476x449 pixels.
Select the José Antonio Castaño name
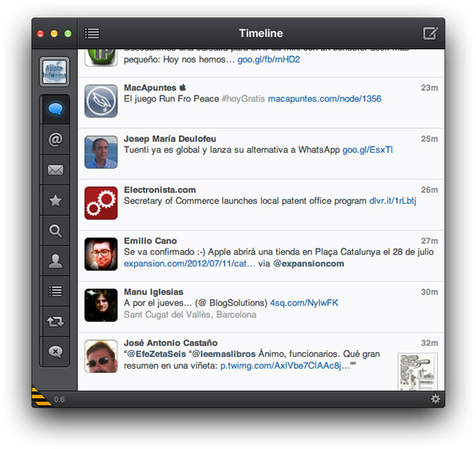coord(171,343)
